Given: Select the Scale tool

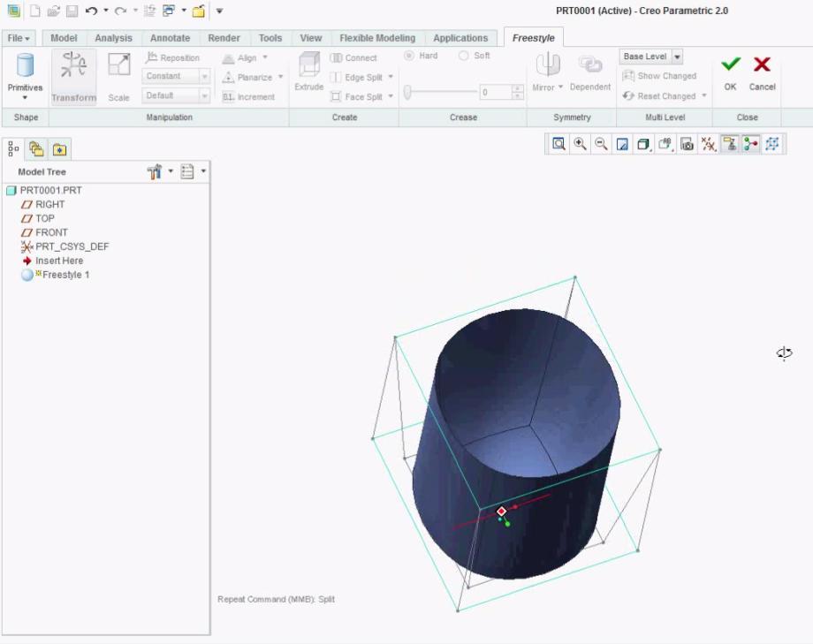Looking at the screenshot, I should (x=118, y=77).
